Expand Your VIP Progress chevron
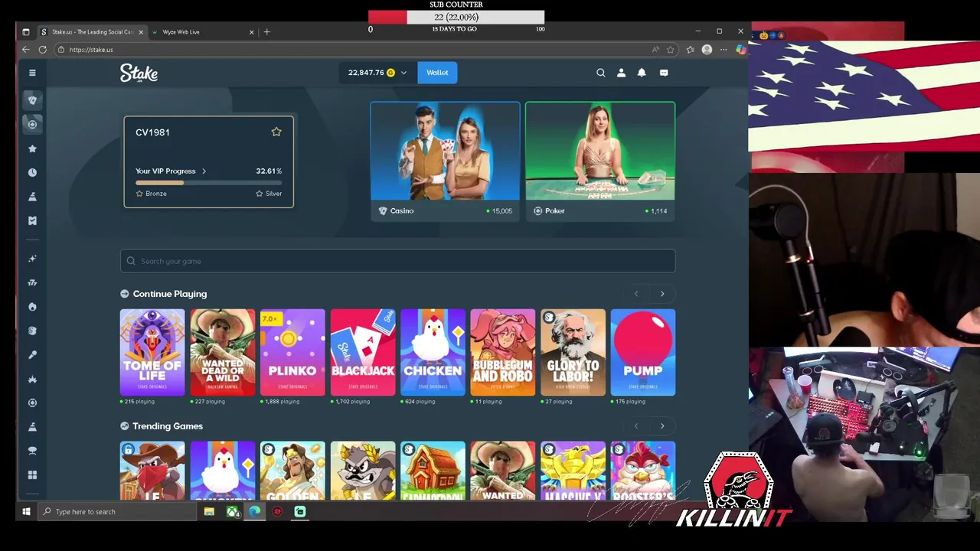The width and height of the screenshot is (980, 551). click(x=204, y=171)
